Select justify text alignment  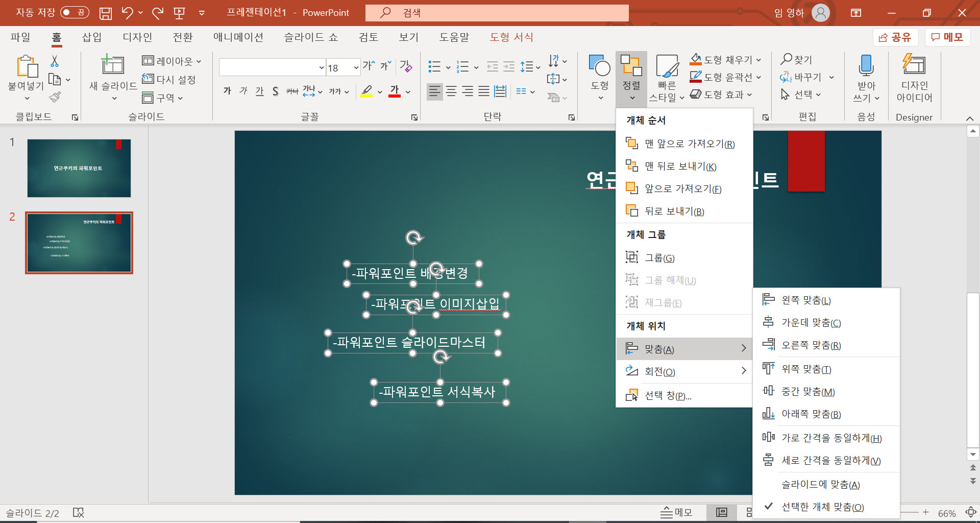(484, 91)
